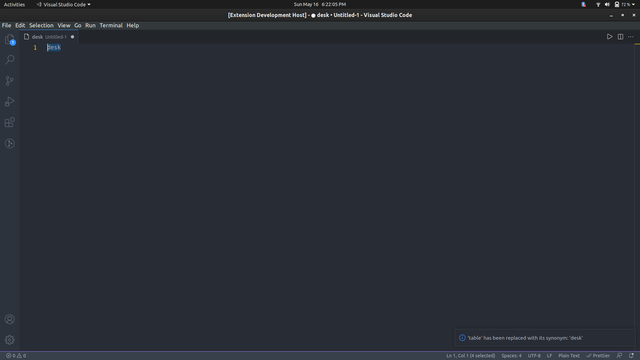Screen dimensions: 640x360
Task: Click the unsaved dot on the desk tab
Action: 73,37
